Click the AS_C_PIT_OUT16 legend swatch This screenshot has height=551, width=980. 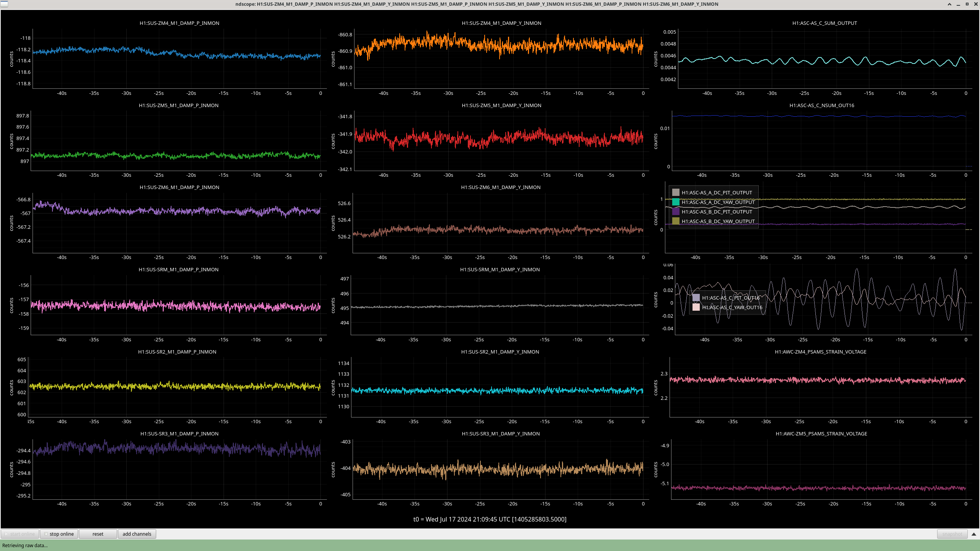pos(696,298)
